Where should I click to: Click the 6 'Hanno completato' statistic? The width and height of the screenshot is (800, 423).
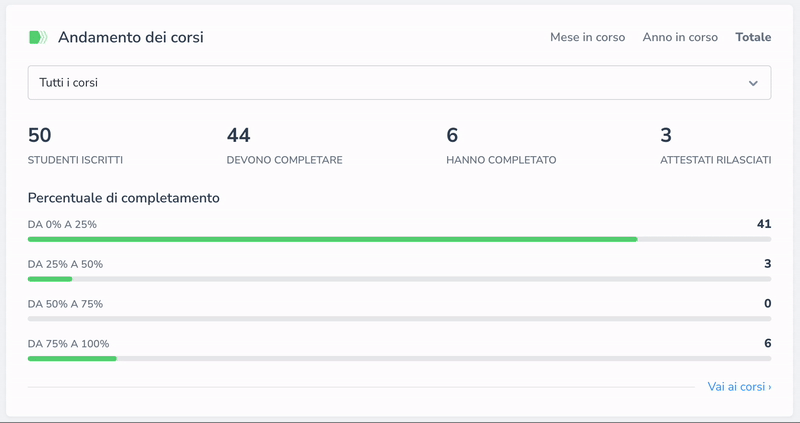pos(452,136)
